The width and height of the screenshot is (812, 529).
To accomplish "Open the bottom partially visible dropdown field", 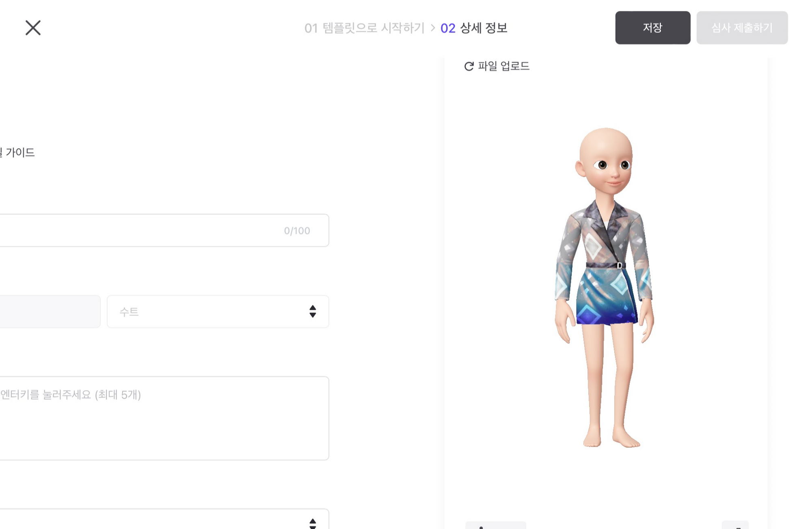I will (164, 519).
